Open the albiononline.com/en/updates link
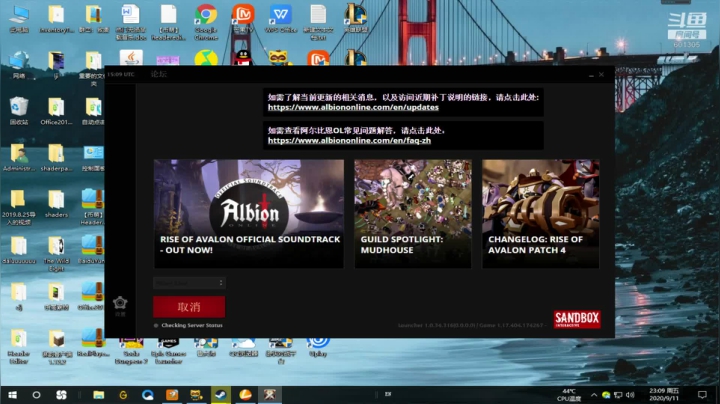 pos(353,107)
